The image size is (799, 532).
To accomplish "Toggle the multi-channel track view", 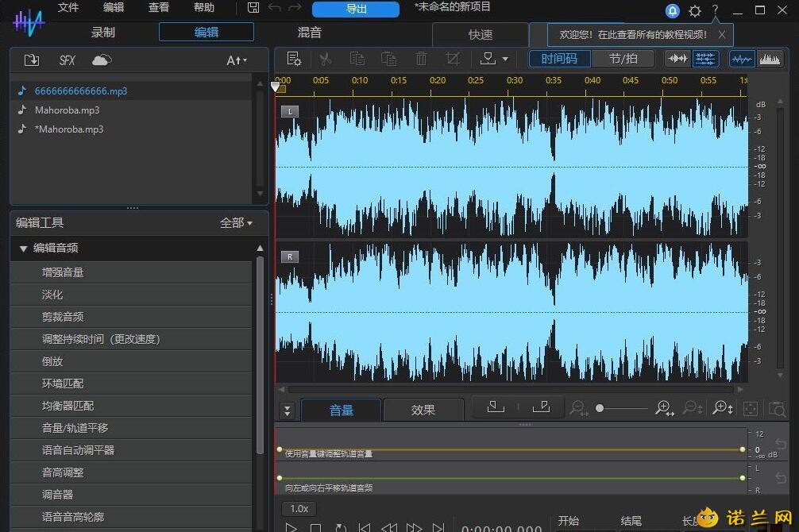I will [705, 59].
